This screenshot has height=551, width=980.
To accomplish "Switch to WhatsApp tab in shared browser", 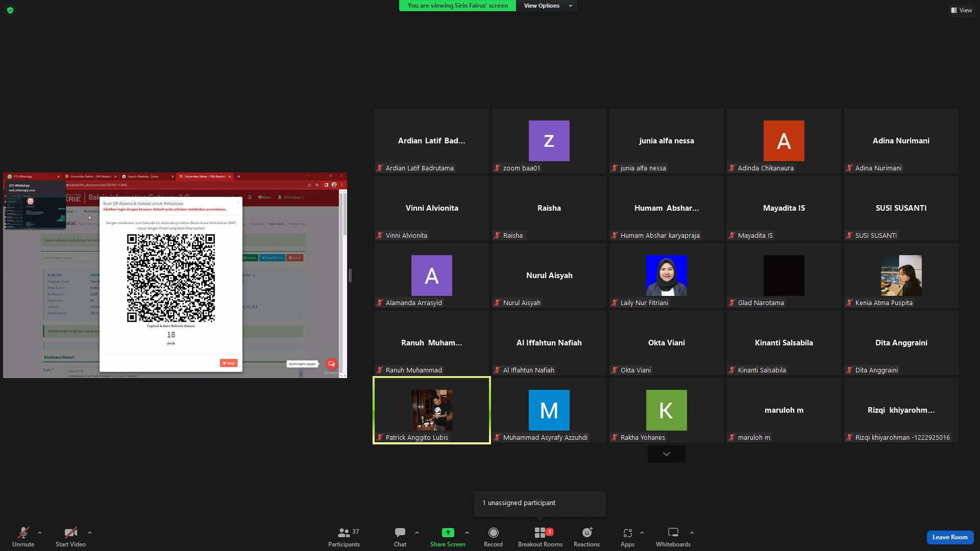I will [33, 177].
